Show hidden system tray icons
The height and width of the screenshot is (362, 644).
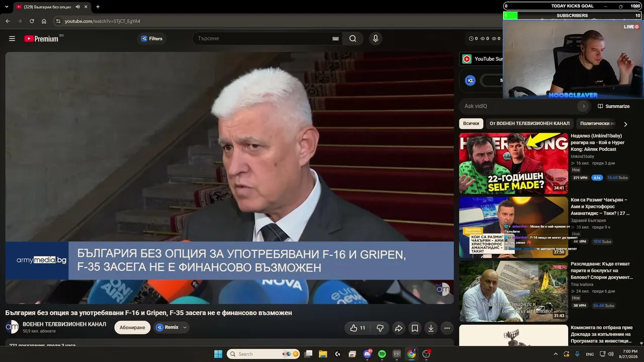[555, 354]
